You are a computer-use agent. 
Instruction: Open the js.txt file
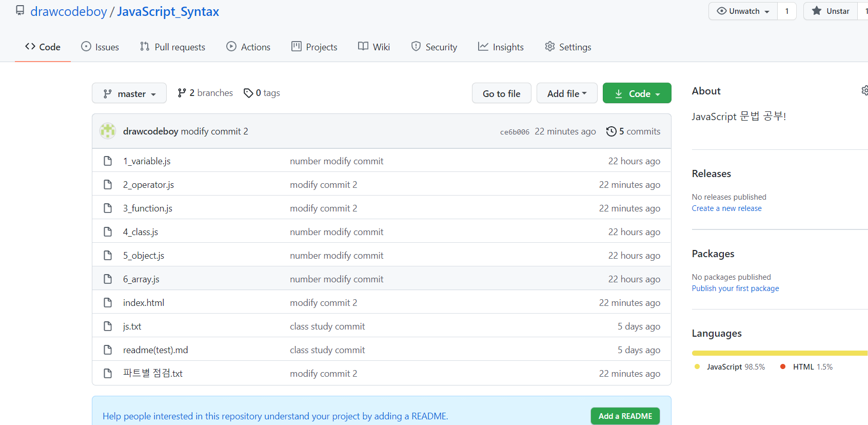(132, 326)
